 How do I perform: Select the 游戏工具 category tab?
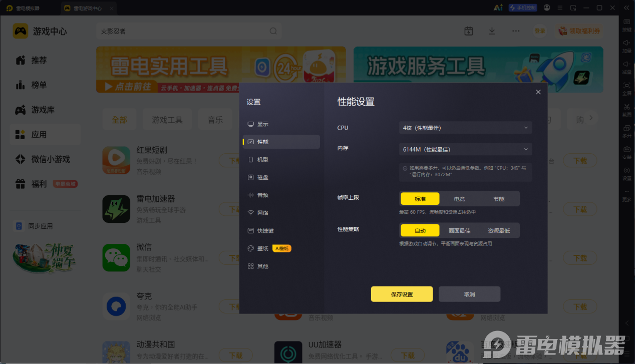point(167,120)
